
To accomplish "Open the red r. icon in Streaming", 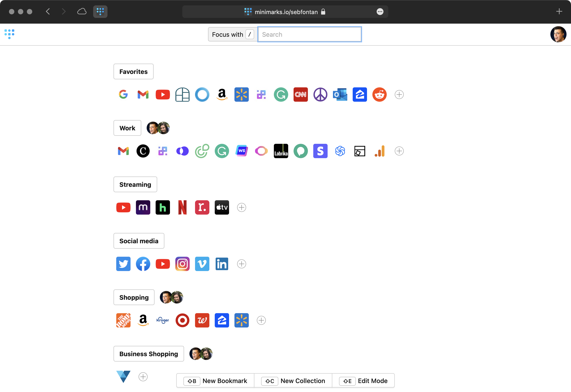I will [x=202, y=208].
